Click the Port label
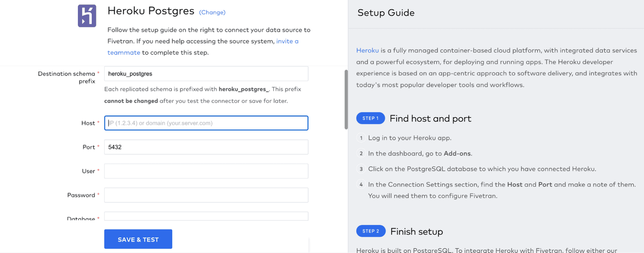Image resolution: width=644 pixels, height=253 pixels. point(89,147)
